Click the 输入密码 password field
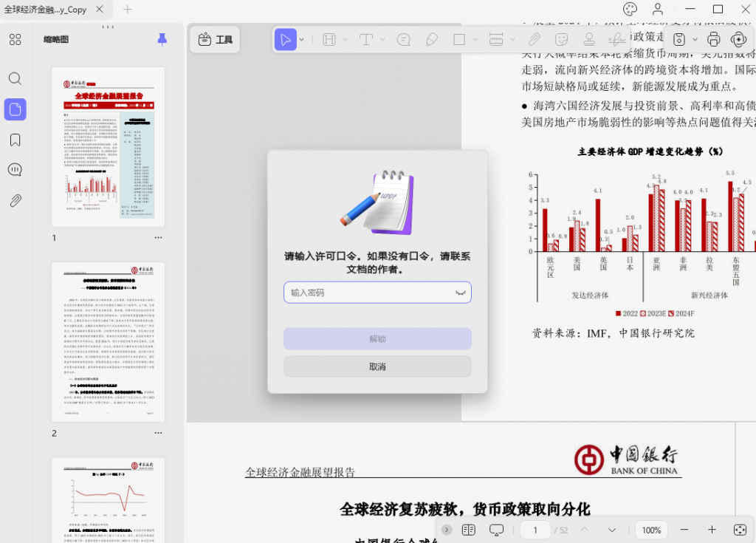 pyautogui.click(x=377, y=293)
